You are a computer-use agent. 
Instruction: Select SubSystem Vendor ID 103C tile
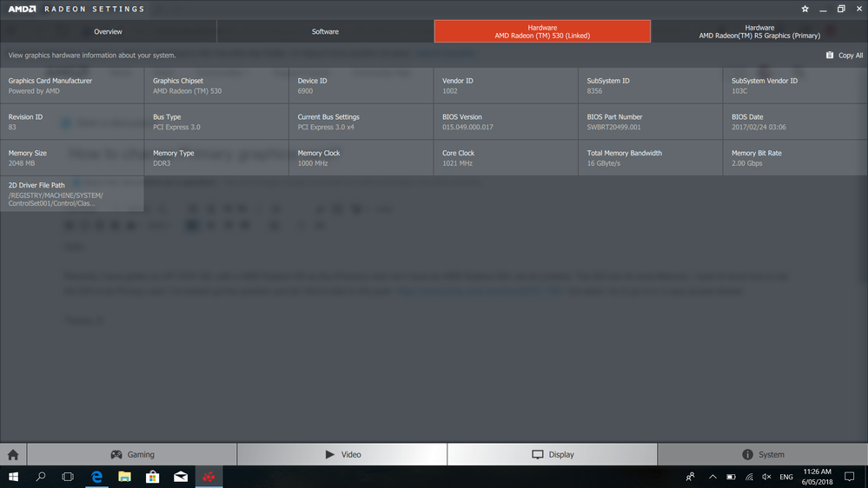(796, 86)
